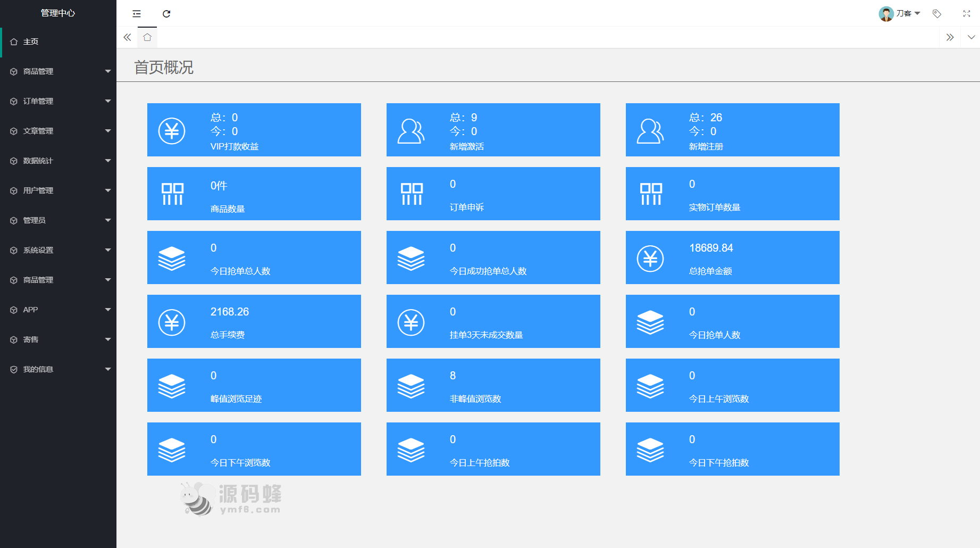Click the yen icon on VIP打款收益 card
980x548 pixels.
click(172, 131)
